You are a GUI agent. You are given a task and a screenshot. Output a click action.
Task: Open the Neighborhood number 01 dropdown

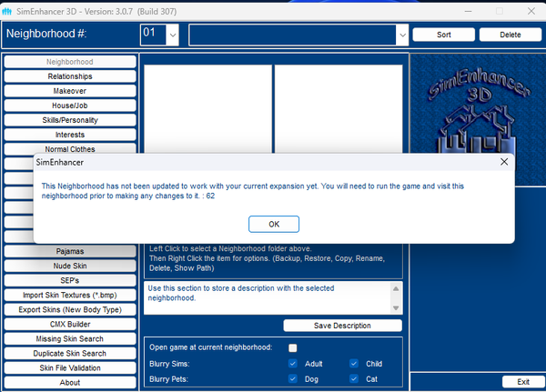click(x=173, y=35)
